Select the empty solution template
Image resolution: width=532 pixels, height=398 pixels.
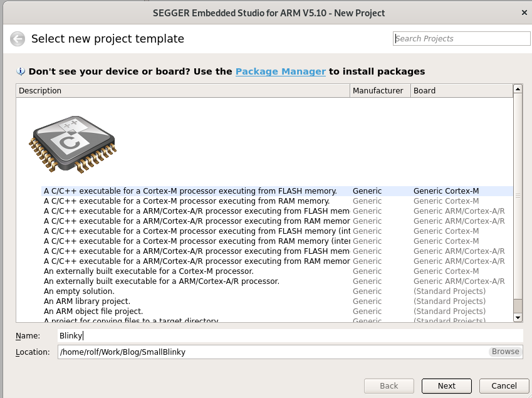(277, 291)
